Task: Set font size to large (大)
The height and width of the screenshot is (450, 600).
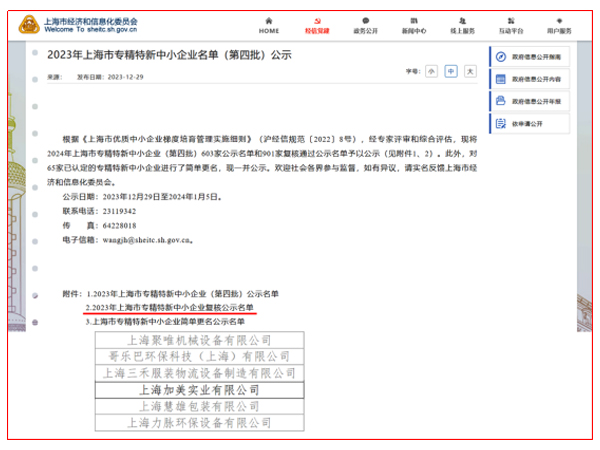Action: (471, 72)
